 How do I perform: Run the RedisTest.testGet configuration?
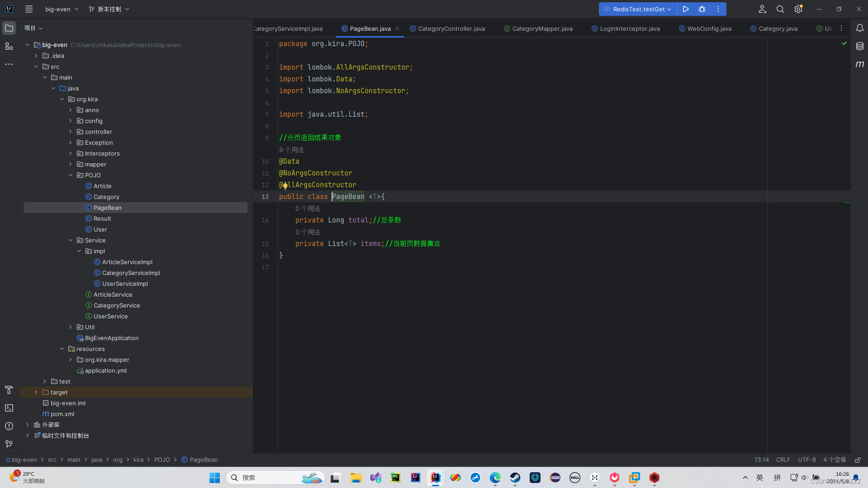[686, 9]
